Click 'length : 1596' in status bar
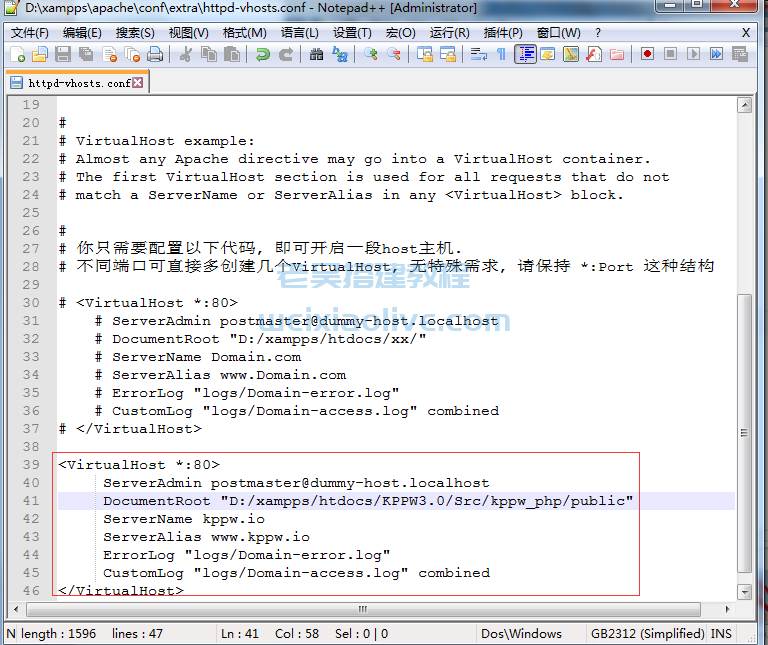The height and width of the screenshot is (645, 768). tap(58, 634)
